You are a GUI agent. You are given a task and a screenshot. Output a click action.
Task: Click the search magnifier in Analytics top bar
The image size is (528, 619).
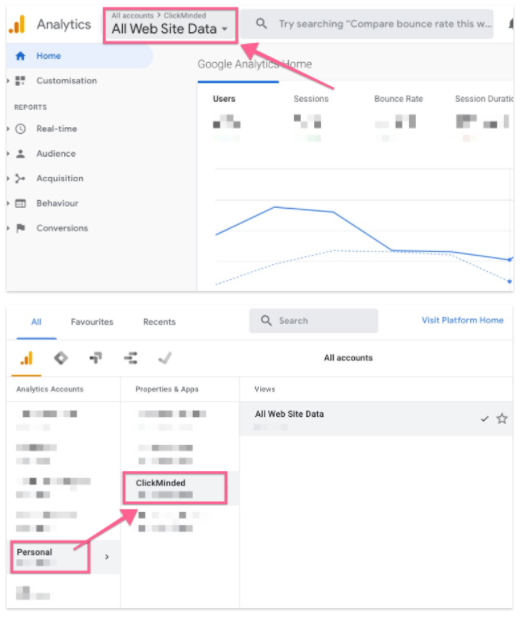(x=261, y=24)
